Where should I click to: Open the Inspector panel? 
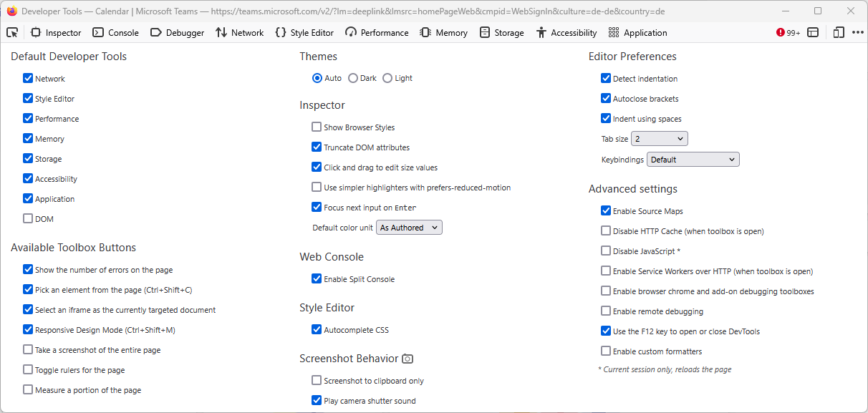pos(56,32)
